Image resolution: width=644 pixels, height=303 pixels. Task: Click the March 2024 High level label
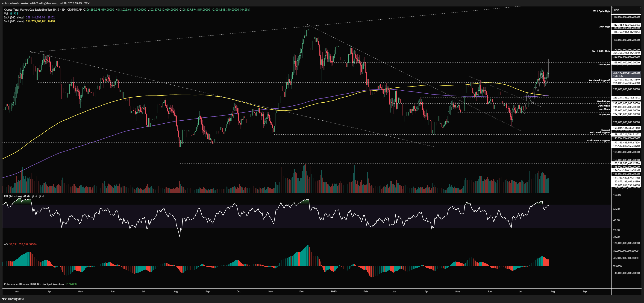click(x=600, y=51)
